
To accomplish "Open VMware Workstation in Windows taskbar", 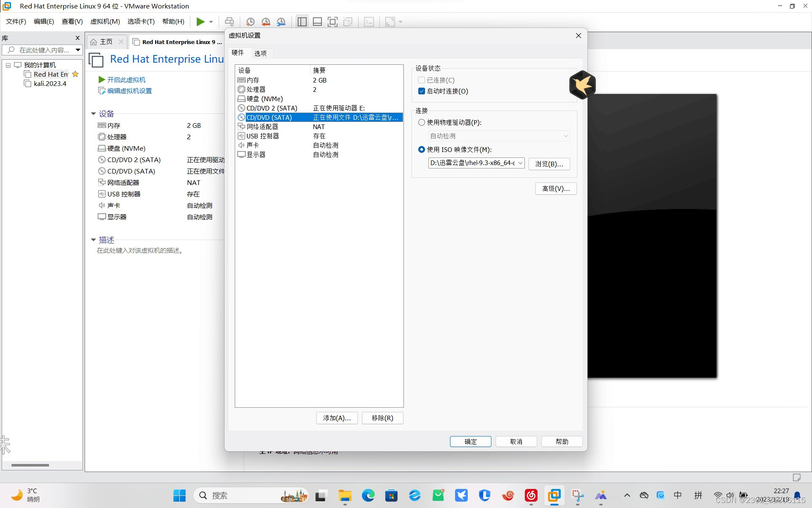I will pyautogui.click(x=554, y=495).
